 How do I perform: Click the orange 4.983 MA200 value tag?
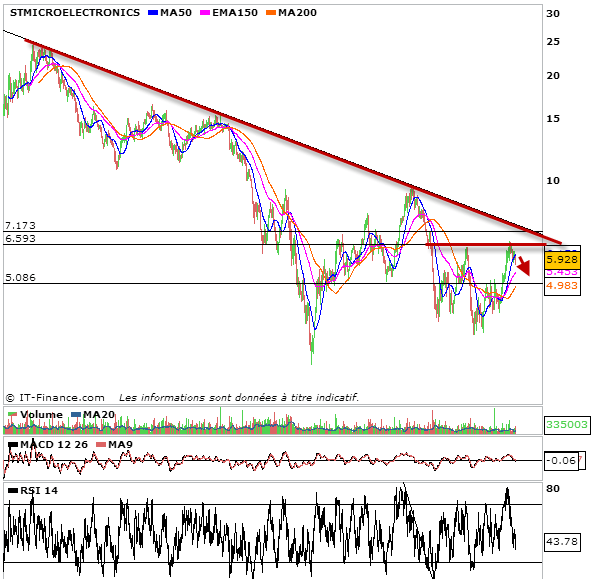tap(560, 286)
